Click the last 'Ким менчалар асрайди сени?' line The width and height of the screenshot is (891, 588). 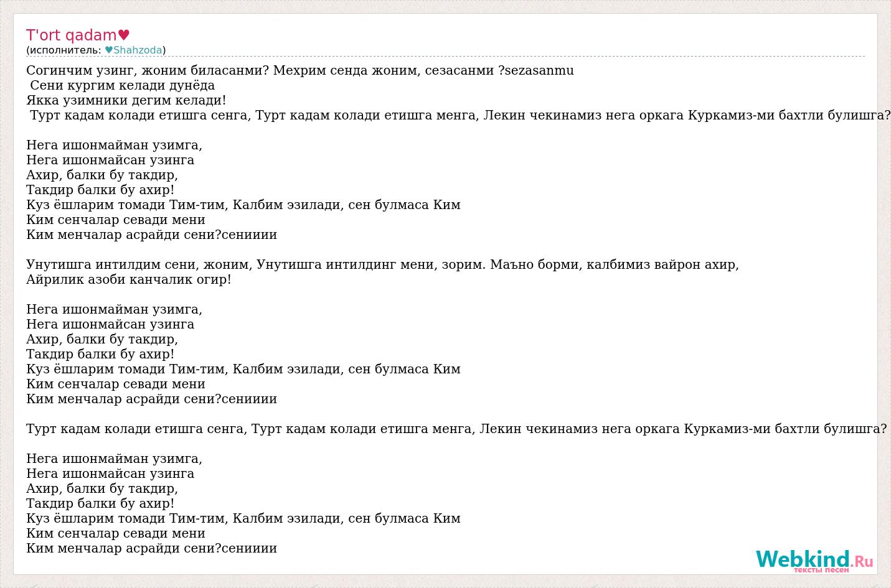151,548
